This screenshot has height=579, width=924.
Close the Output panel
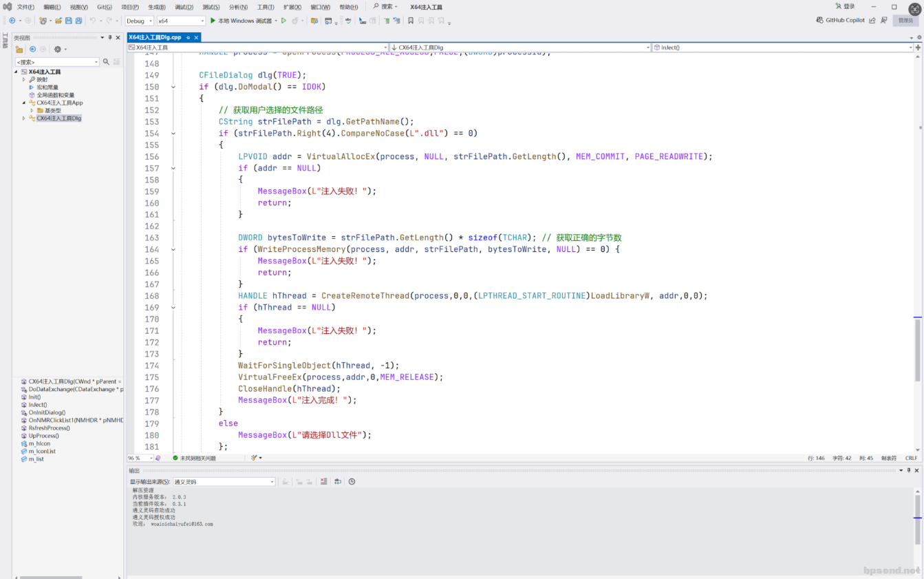[916, 470]
